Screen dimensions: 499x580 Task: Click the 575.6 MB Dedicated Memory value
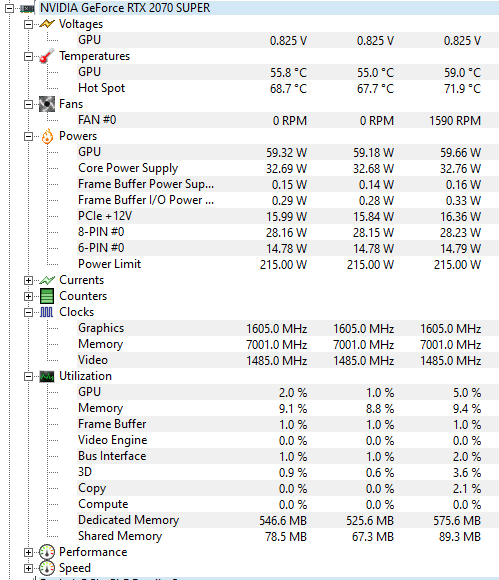click(x=457, y=521)
